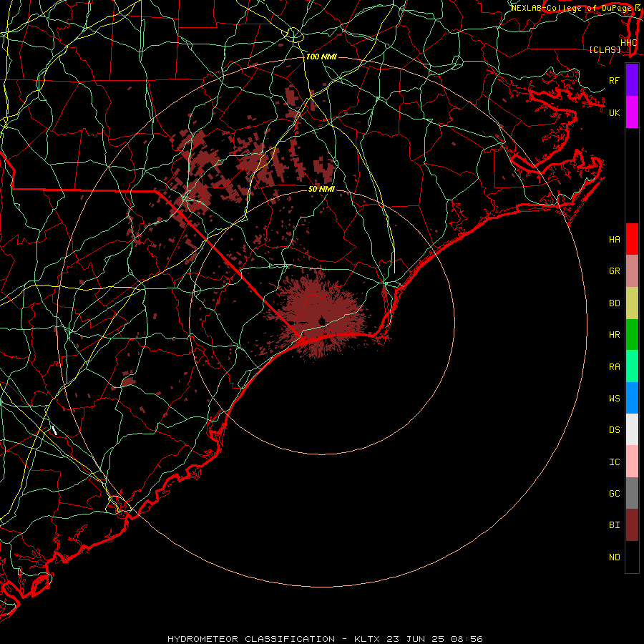644x644 pixels.
Task: Click the [CLAS] units label
Action: click(x=605, y=49)
